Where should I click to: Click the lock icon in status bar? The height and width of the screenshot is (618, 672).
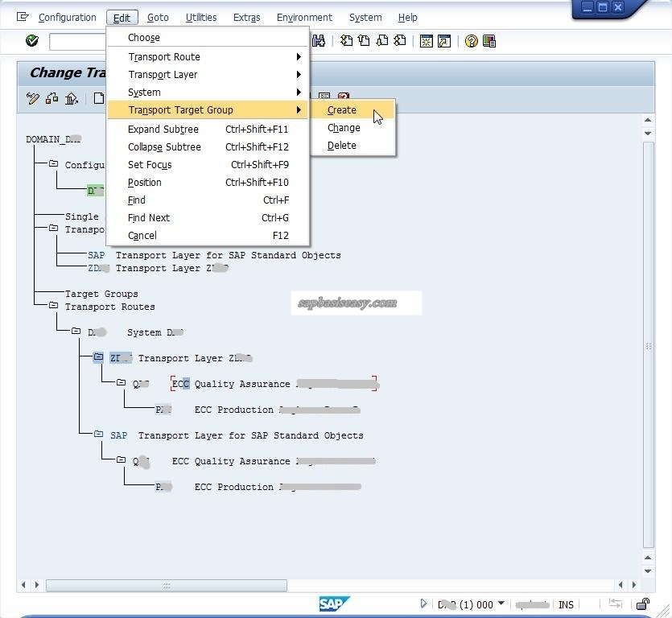pyautogui.click(x=643, y=604)
